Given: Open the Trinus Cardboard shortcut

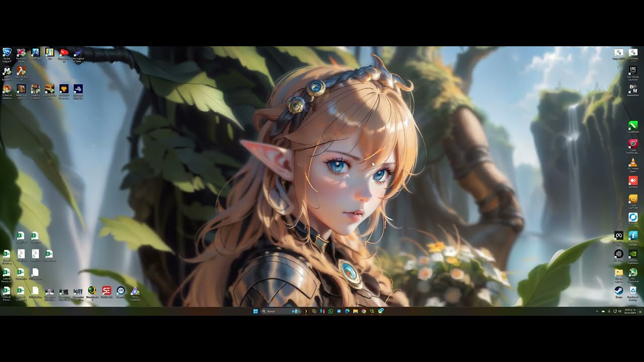Looking at the screenshot, I should click(135, 293).
